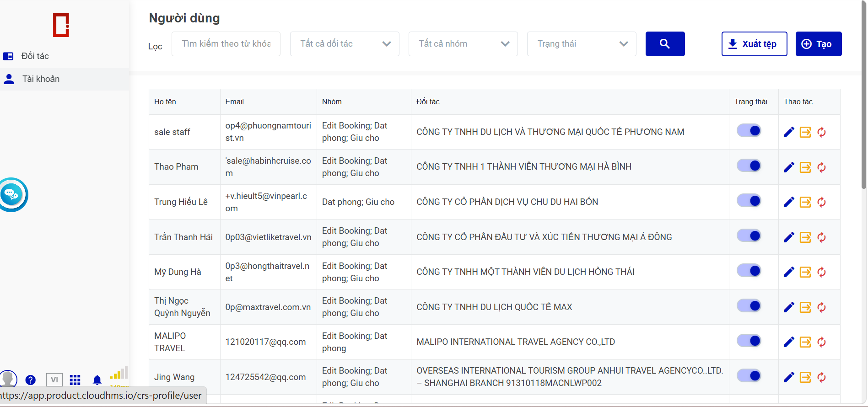Open the Tất cả đối tác dropdown

click(x=345, y=44)
